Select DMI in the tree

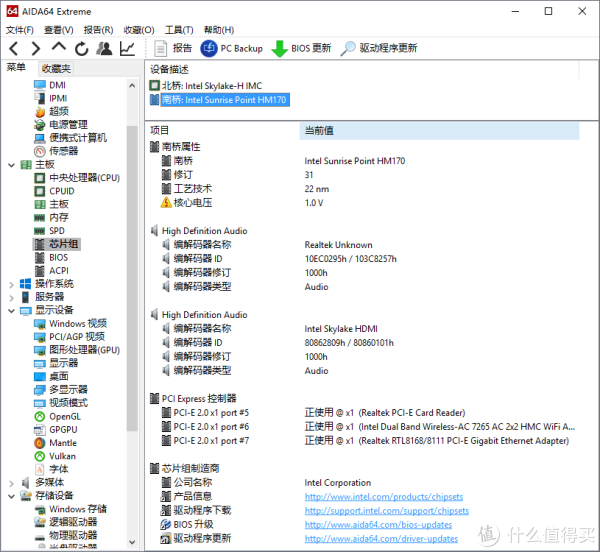(x=50, y=85)
